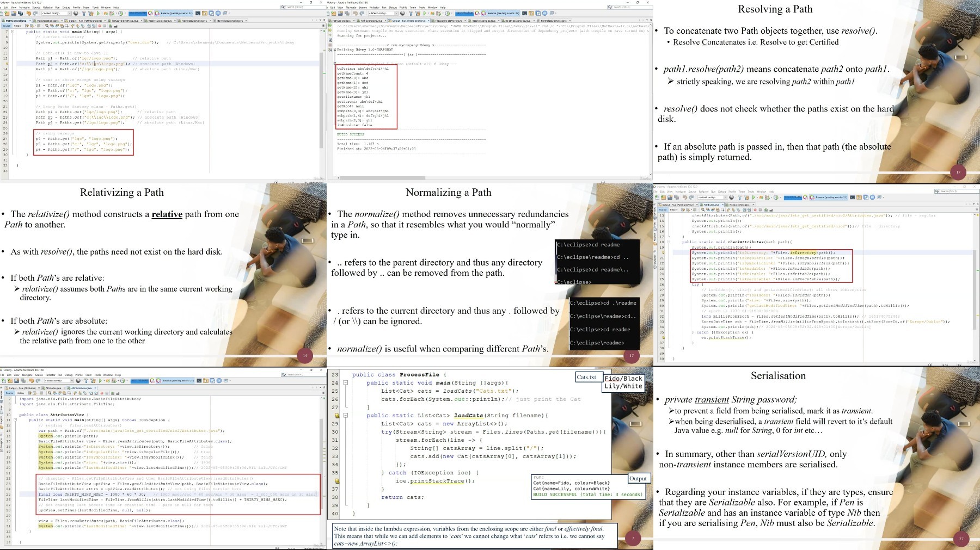The width and height of the screenshot is (980, 550).
Task: Run project in the PathGeneral.java NetBeans window
Action: coord(98,13)
